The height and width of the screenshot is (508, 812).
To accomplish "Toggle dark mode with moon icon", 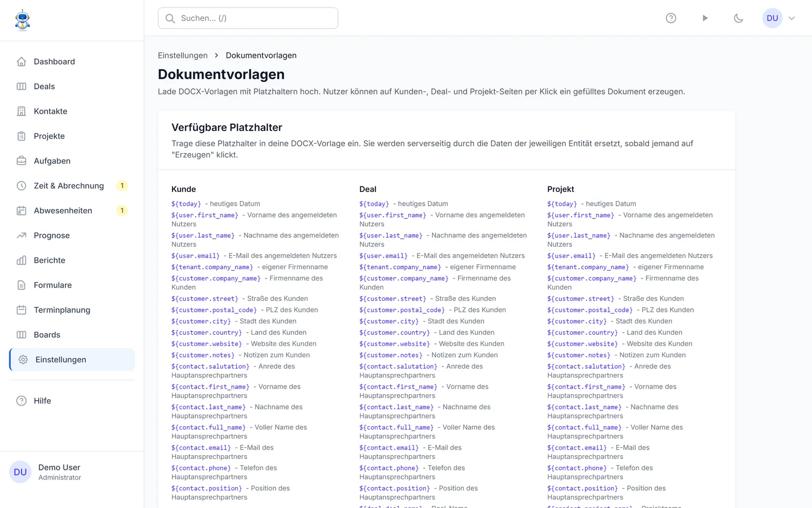I will click(x=738, y=18).
